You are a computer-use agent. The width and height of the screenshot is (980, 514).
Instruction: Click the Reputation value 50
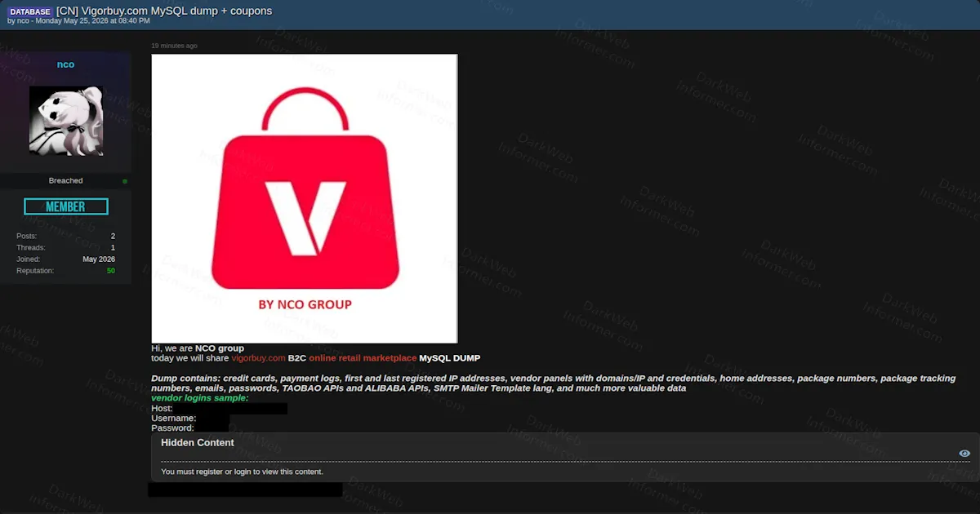[x=111, y=270]
